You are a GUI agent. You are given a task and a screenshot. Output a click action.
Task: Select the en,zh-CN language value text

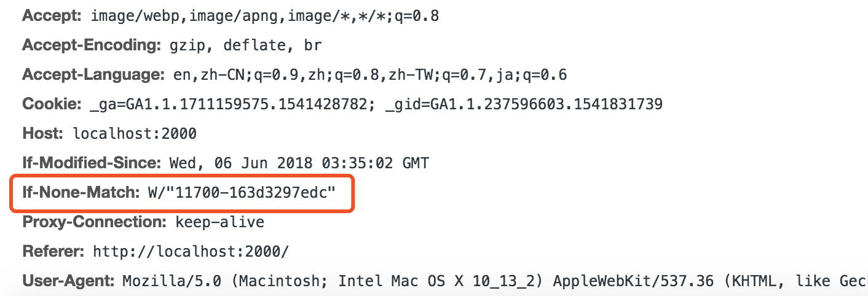click(x=370, y=75)
